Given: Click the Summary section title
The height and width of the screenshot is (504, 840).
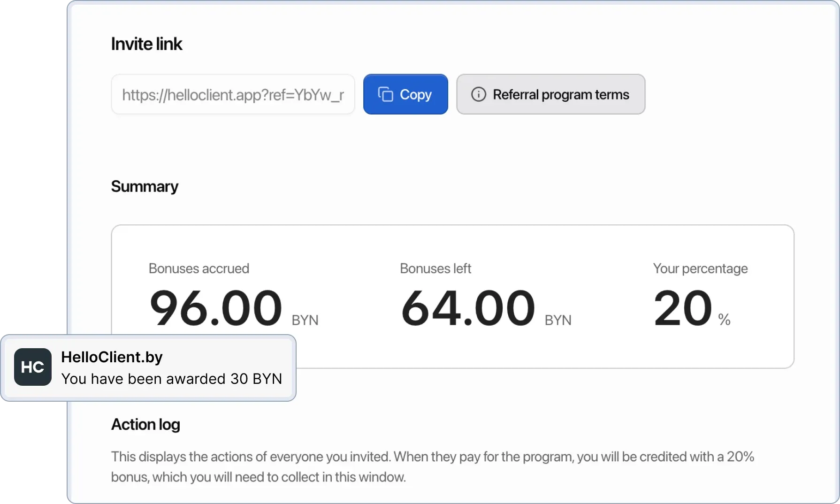Looking at the screenshot, I should (x=144, y=186).
